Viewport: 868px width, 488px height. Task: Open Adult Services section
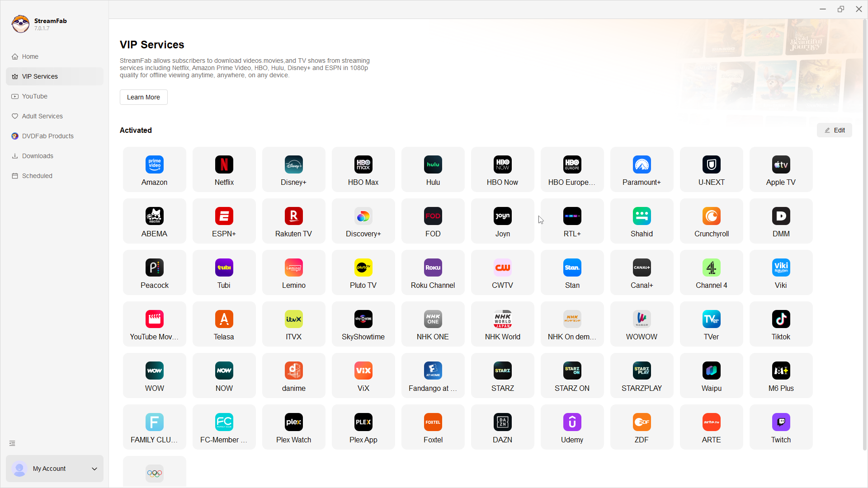[54, 116]
